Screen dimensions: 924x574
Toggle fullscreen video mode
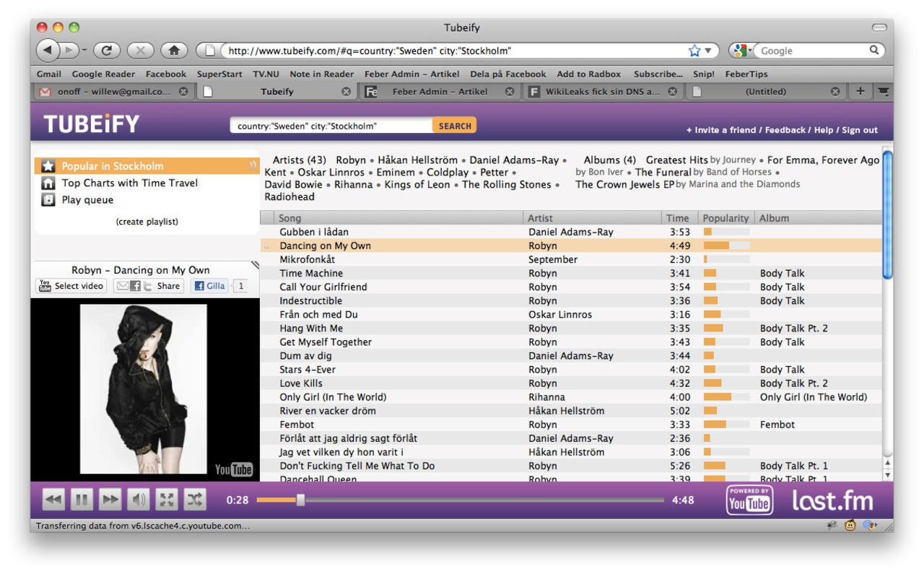pos(167,500)
